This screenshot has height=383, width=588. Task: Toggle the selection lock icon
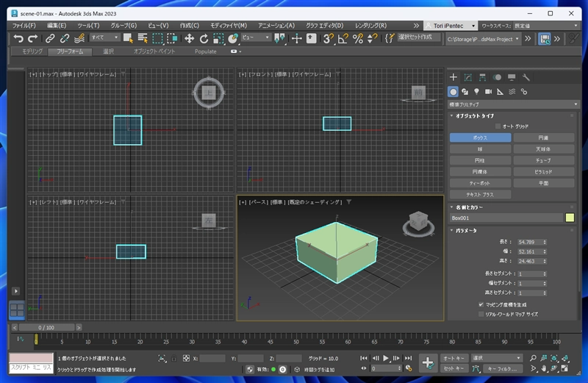174,358
